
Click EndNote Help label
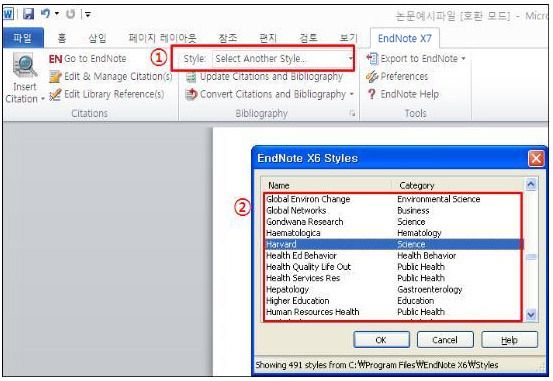click(410, 94)
